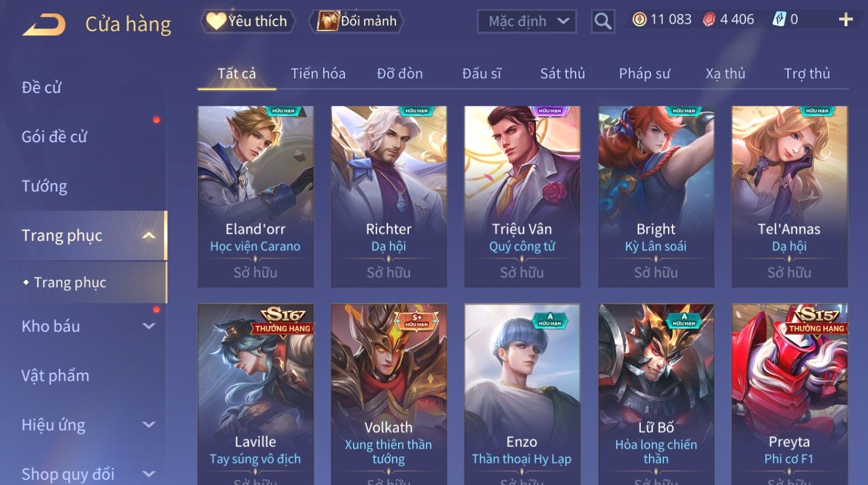Select the Tiến hóa filter tab
Screen dimensions: 868x485
(x=318, y=73)
